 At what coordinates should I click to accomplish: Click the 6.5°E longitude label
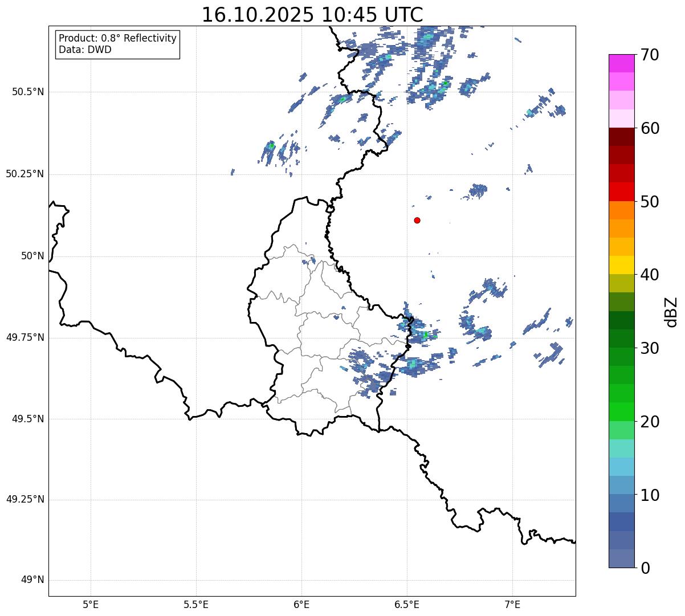407,604
